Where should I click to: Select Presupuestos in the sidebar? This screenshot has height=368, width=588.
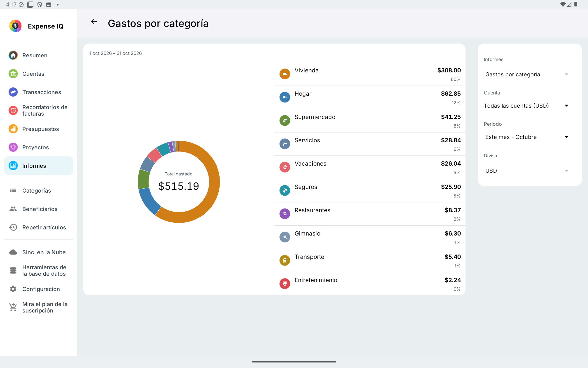[39, 129]
